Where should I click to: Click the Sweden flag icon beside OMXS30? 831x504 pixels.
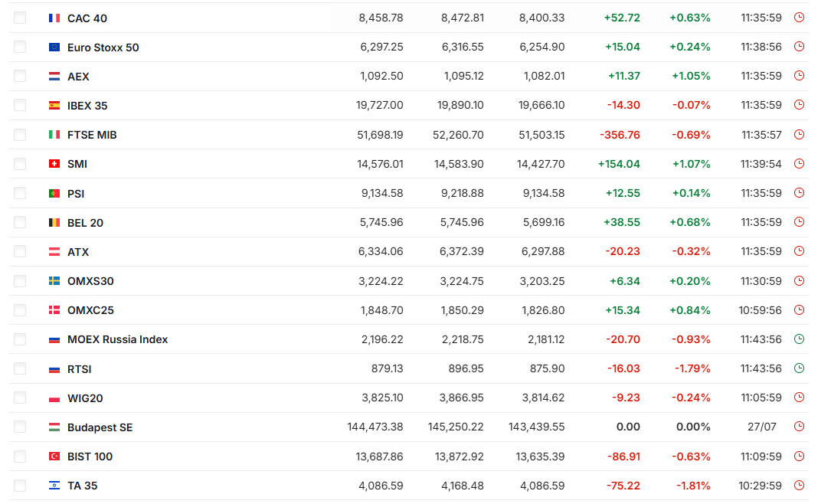[x=54, y=281]
